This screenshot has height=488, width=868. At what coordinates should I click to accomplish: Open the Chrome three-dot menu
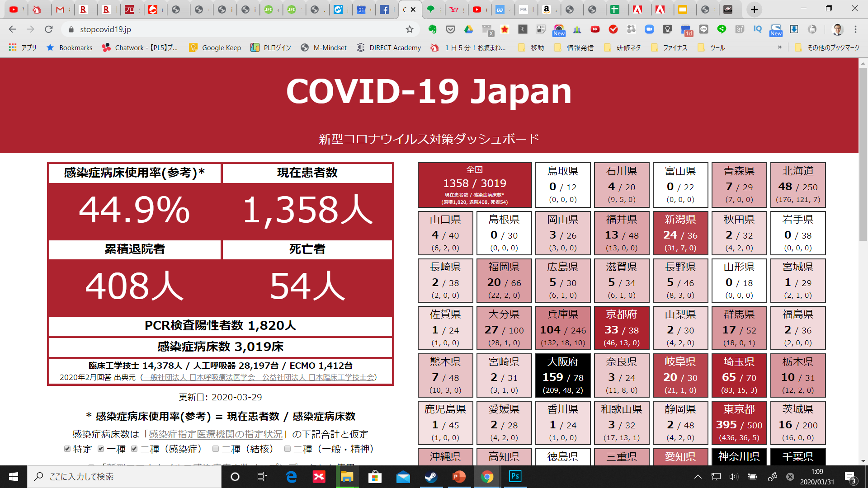[855, 29]
